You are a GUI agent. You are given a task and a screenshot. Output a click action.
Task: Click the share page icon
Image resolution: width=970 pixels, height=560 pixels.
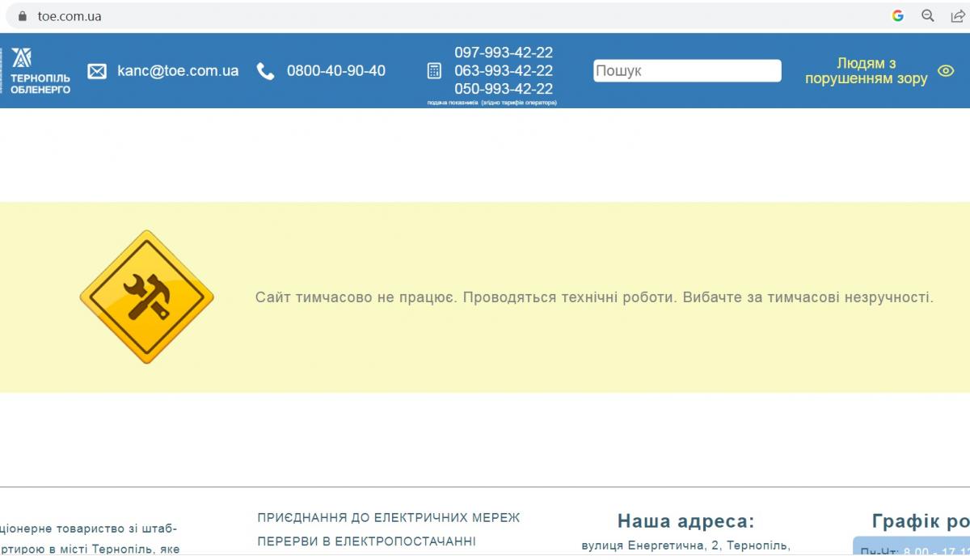click(957, 15)
